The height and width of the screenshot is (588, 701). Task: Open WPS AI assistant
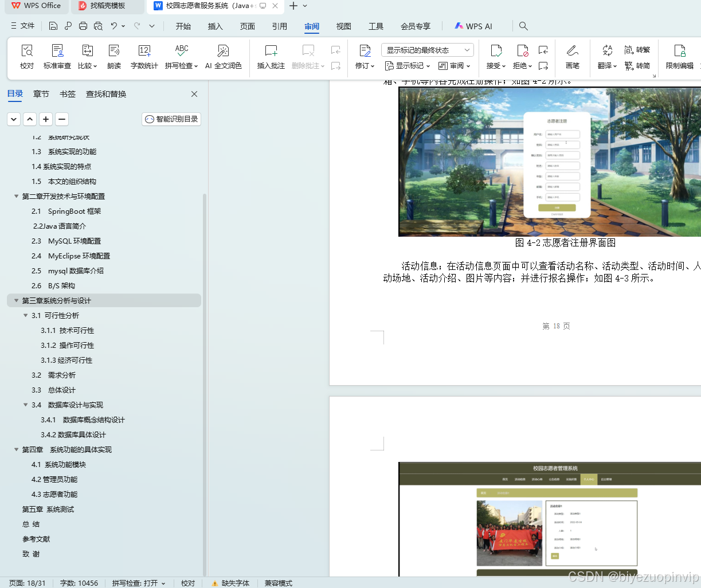pos(473,26)
